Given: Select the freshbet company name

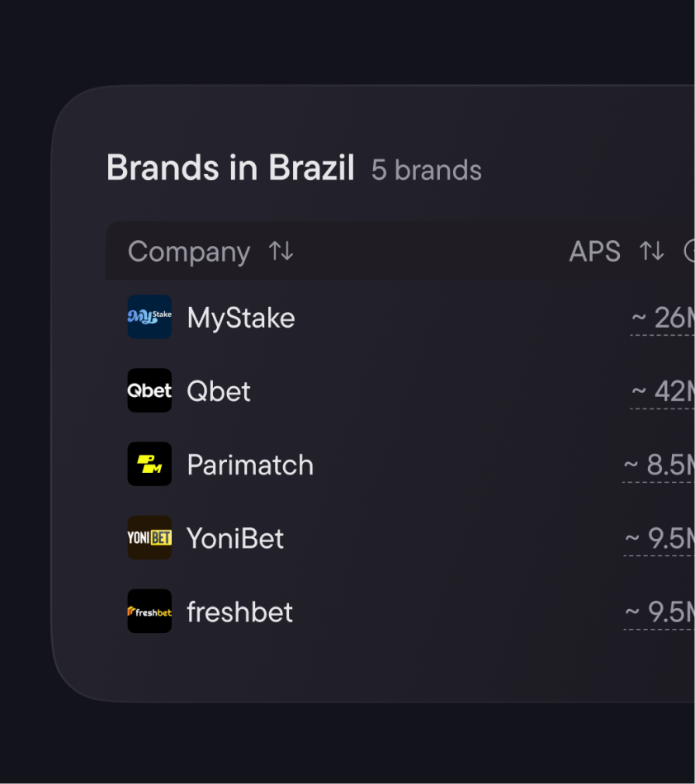Looking at the screenshot, I should tap(239, 612).
